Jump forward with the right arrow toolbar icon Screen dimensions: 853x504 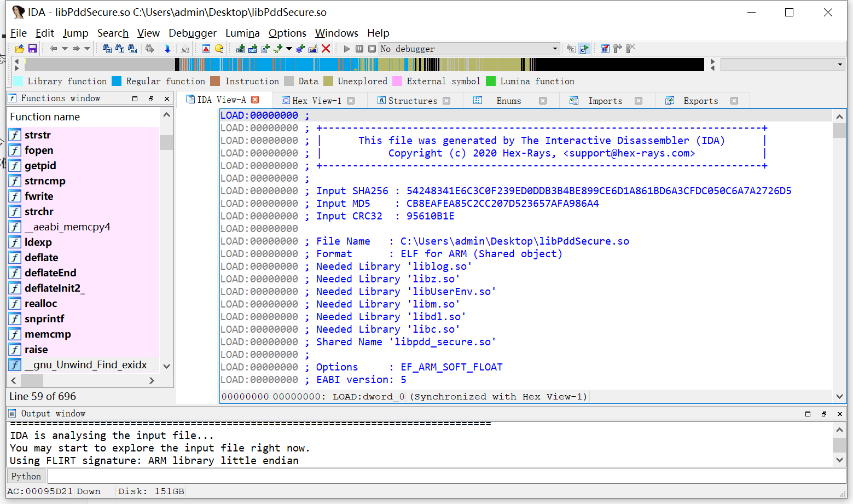[76, 49]
